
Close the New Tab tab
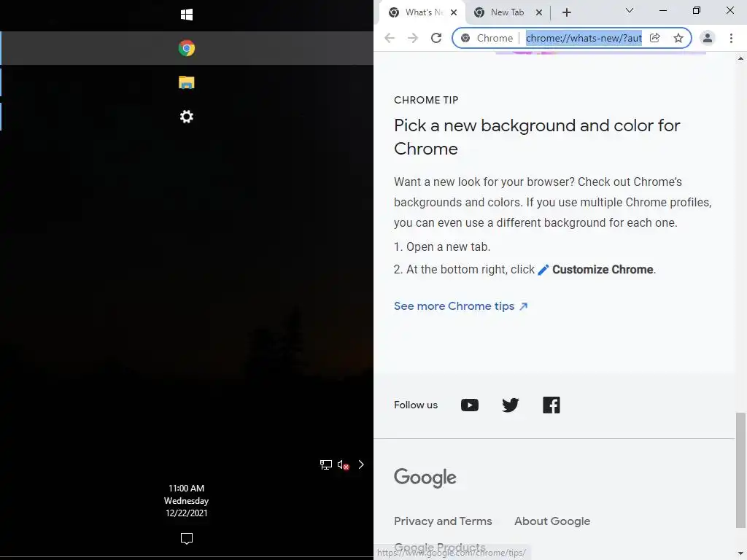coord(539,12)
